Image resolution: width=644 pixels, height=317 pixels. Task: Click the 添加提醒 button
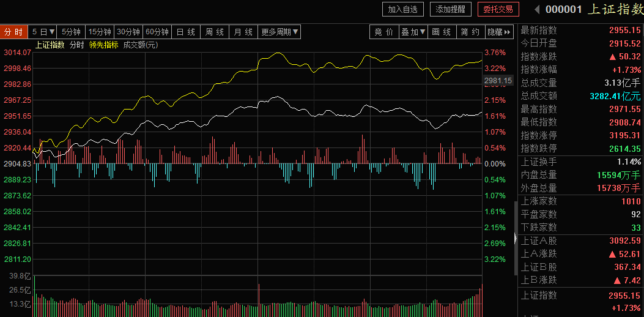(451, 9)
